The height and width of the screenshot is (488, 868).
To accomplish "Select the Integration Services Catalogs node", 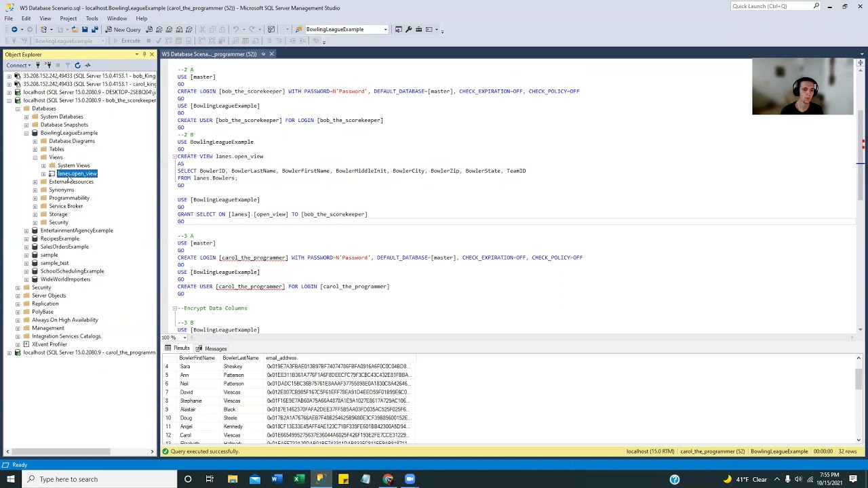I will (66, 336).
